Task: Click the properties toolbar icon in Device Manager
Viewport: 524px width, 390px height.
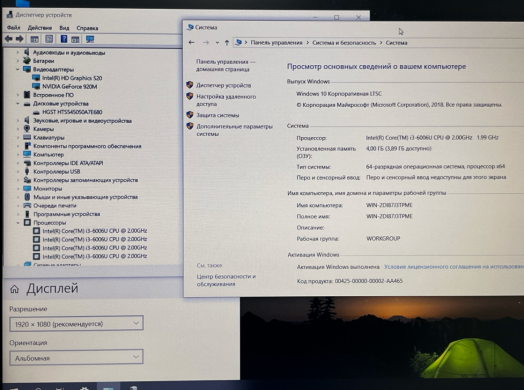Action: coord(49,39)
